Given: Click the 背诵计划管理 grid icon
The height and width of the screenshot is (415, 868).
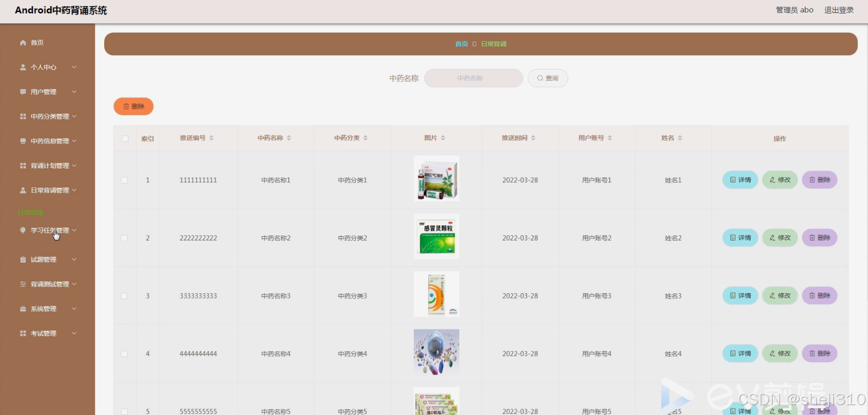Looking at the screenshot, I should click(23, 166).
